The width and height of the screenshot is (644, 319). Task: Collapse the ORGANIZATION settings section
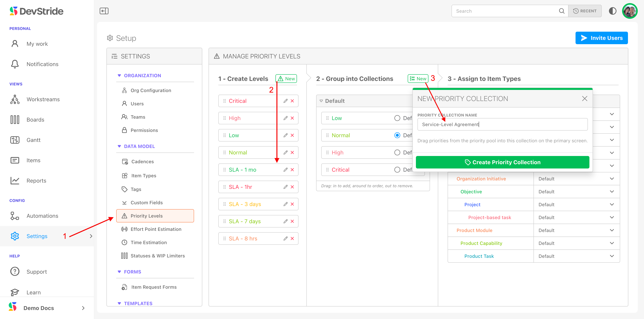pyautogui.click(x=119, y=75)
